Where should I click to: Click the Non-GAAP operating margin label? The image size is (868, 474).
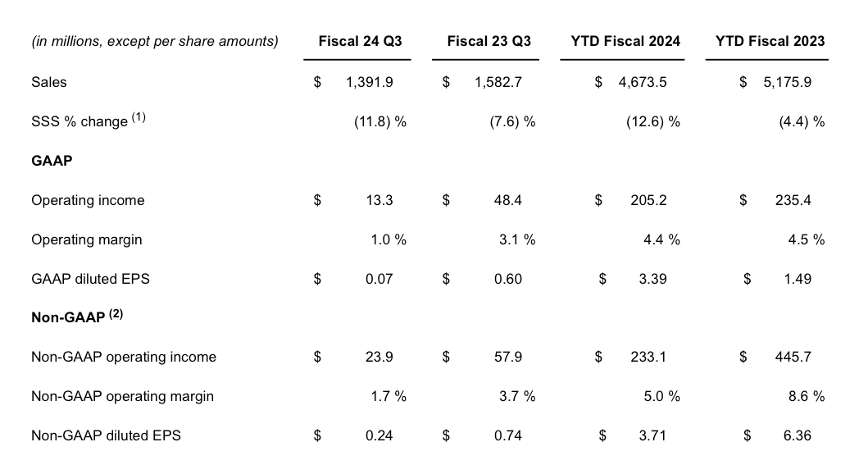[x=122, y=396]
